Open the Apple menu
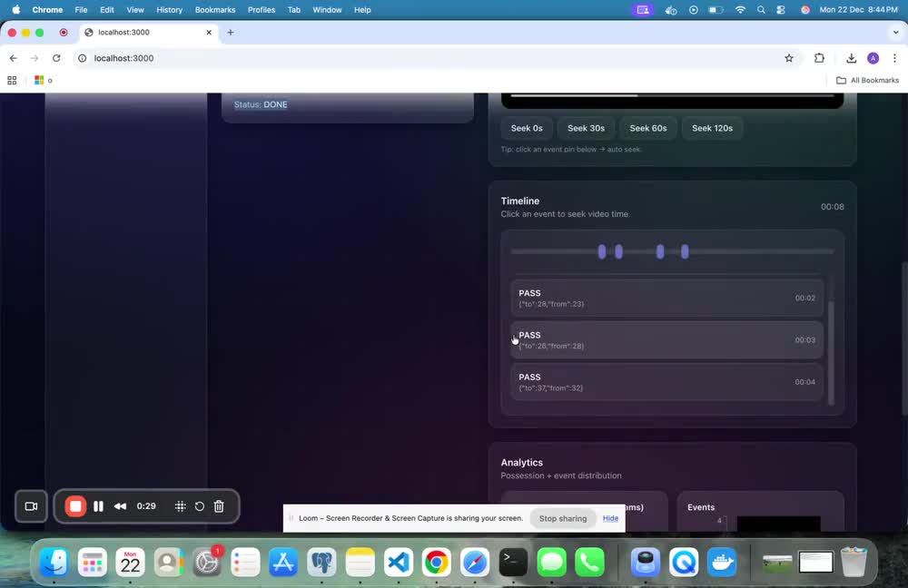This screenshot has height=588, width=908. pyautogui.click(x=16, y=10)
